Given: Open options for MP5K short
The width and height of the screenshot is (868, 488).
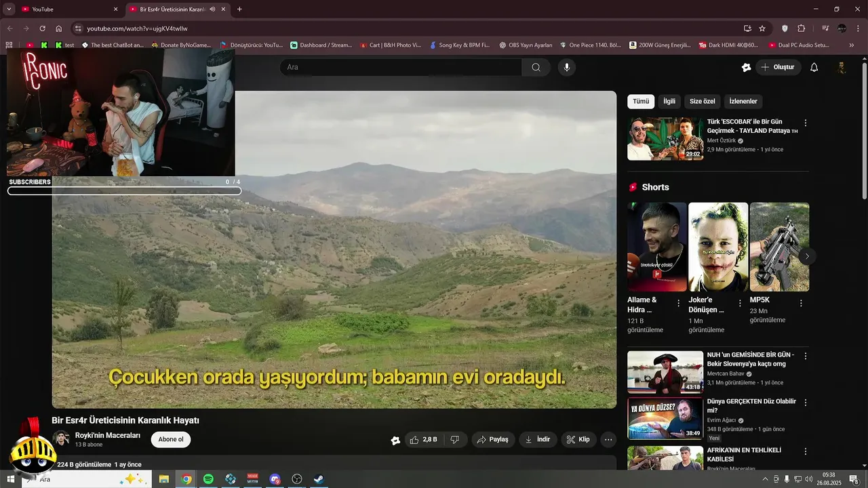Looking at the screenshot, I should click(801, 304).
